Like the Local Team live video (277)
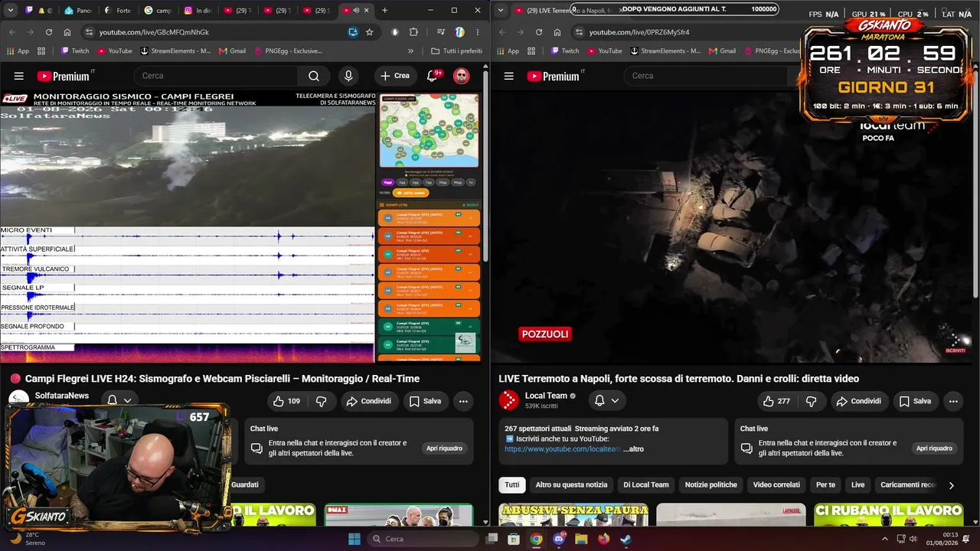Screen dimensions: 980x551 (x=776, y=401)
